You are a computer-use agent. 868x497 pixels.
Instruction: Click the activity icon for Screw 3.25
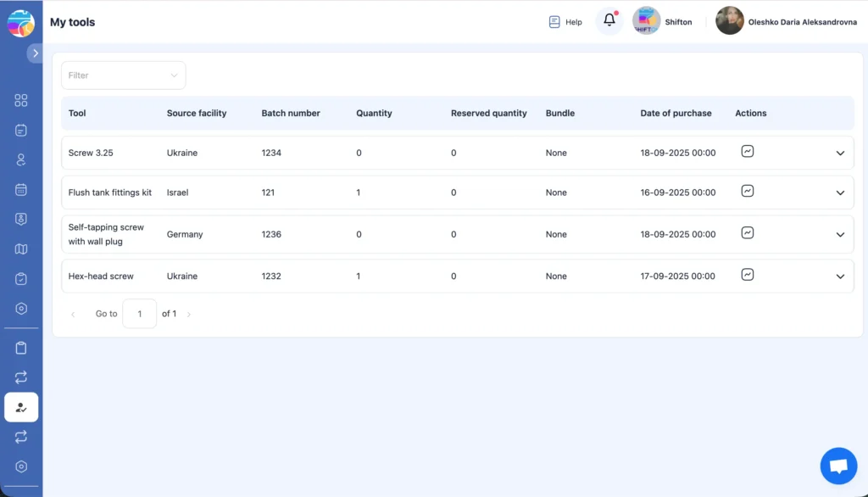(748, 152)
